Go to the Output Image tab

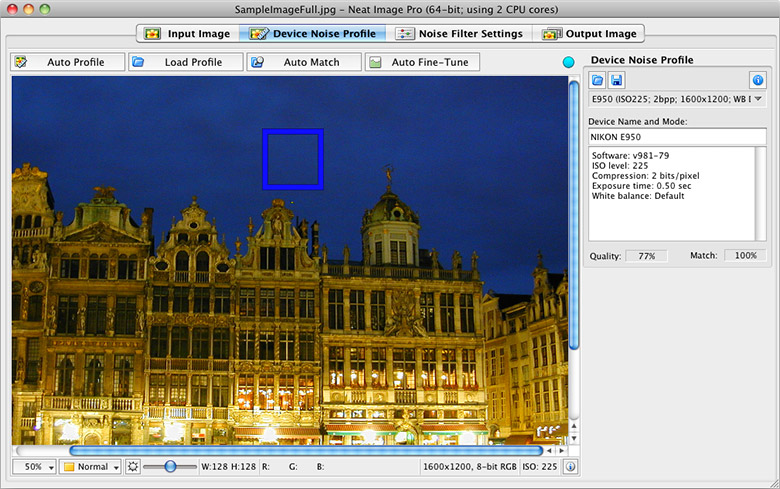(x=588, y=34)
